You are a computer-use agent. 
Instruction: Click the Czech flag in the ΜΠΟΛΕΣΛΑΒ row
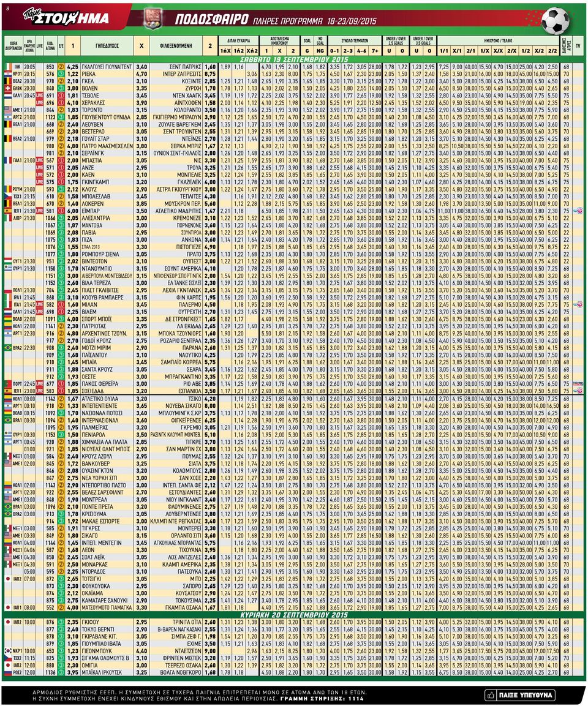point(7,197)
